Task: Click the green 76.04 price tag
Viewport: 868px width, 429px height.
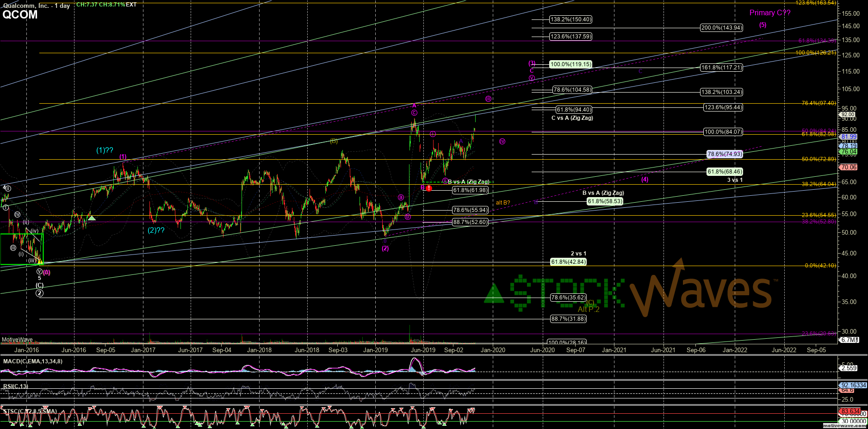Action: click(x=849, y=152)
